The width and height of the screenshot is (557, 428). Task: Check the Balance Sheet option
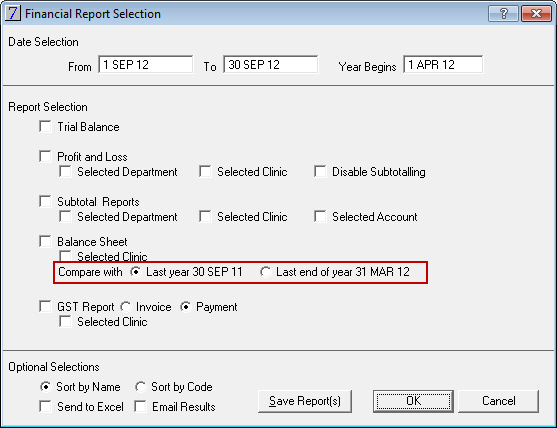(x=45, y=242)
